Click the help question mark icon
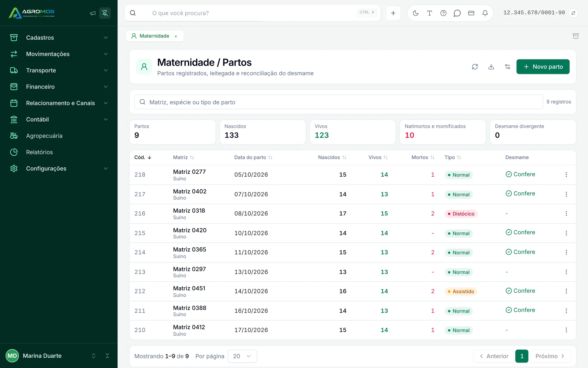The height and width of the screenshot is (368, 588). 443,13
